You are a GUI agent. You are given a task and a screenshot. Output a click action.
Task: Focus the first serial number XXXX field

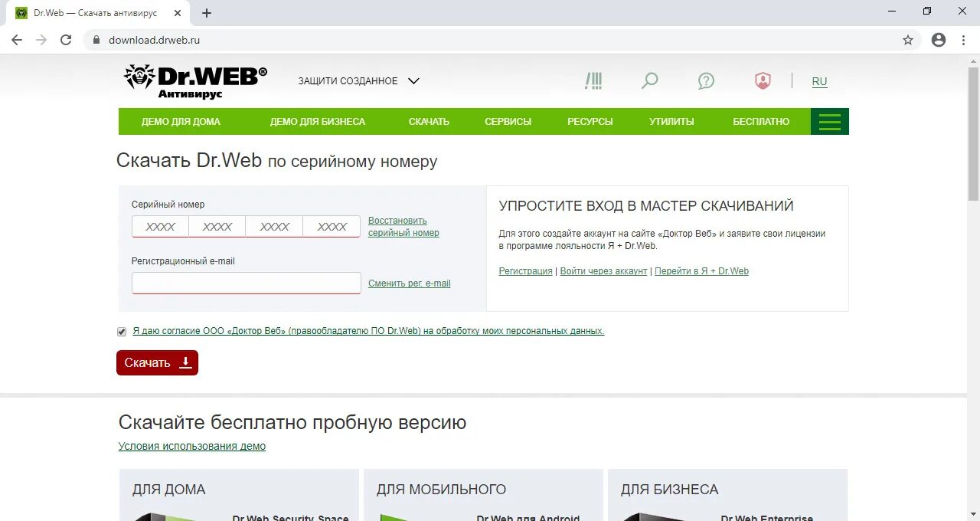[160, 227]
